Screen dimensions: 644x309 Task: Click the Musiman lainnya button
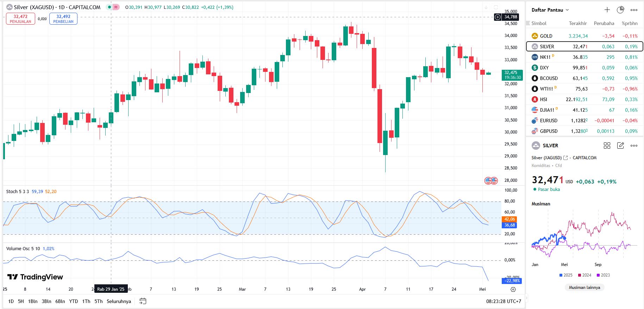click(584, 288)
